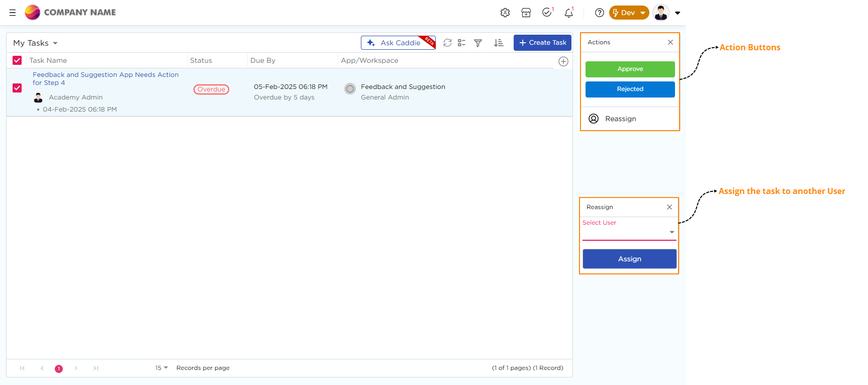Open the Dev environment dropdown

(x=629, y=13)
